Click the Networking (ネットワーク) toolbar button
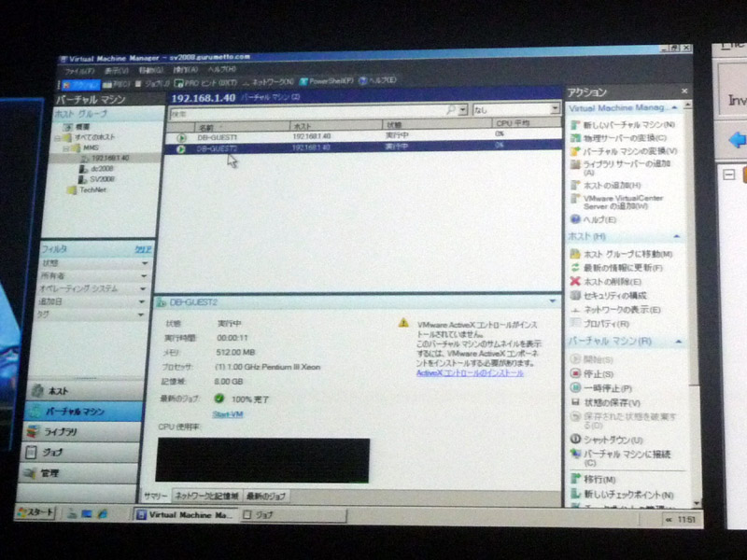The height and width of the screenshot is (560, 747). (268, 82)
